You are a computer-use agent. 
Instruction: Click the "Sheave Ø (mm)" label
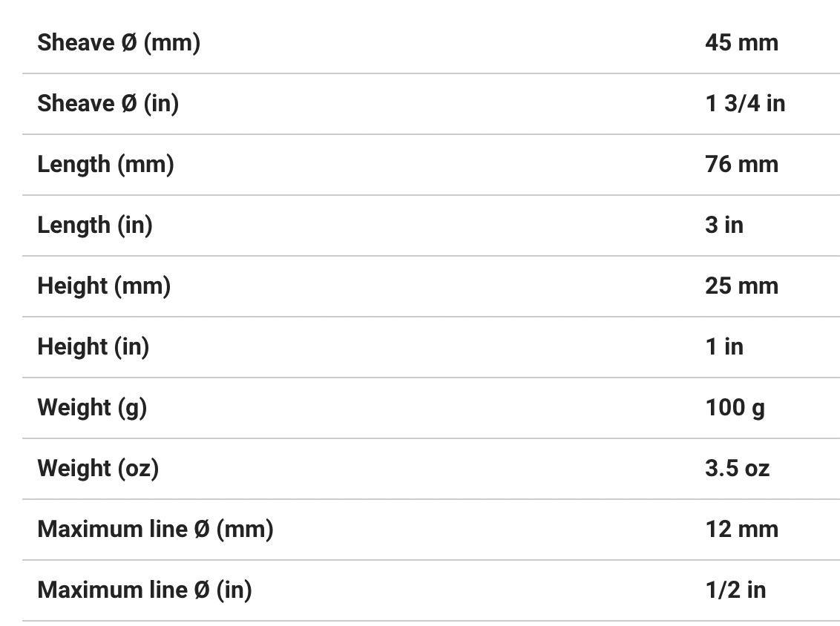coord(119,43)
